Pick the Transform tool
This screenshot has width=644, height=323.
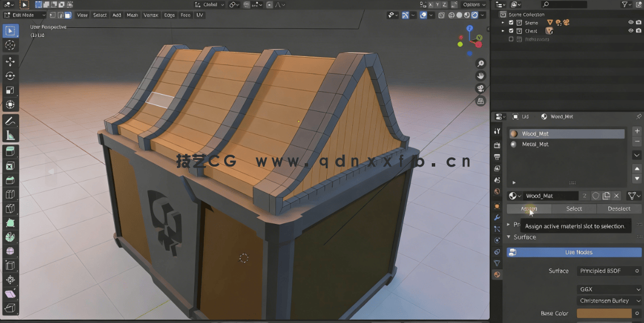tap(10, 105)
